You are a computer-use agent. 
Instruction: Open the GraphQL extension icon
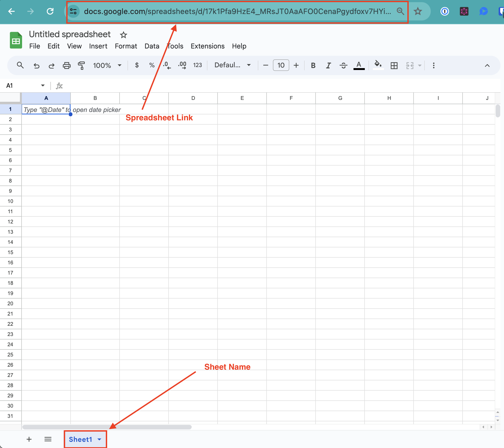tap(464, 11)
